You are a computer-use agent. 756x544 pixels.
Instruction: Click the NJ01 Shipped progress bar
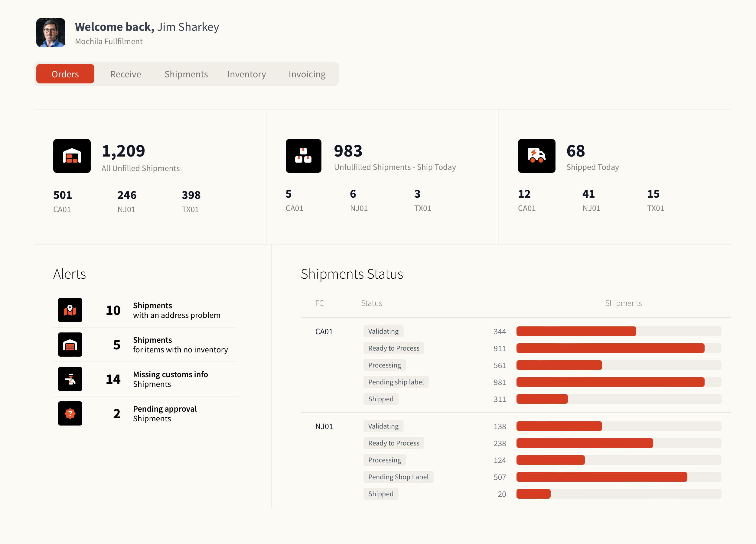pyautogui.click(x=533, y=494)
